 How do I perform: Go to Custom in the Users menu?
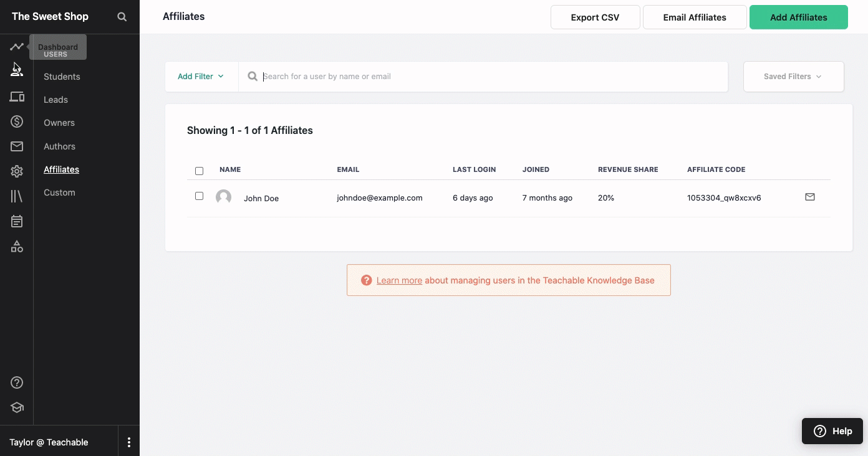coord(59,192)
